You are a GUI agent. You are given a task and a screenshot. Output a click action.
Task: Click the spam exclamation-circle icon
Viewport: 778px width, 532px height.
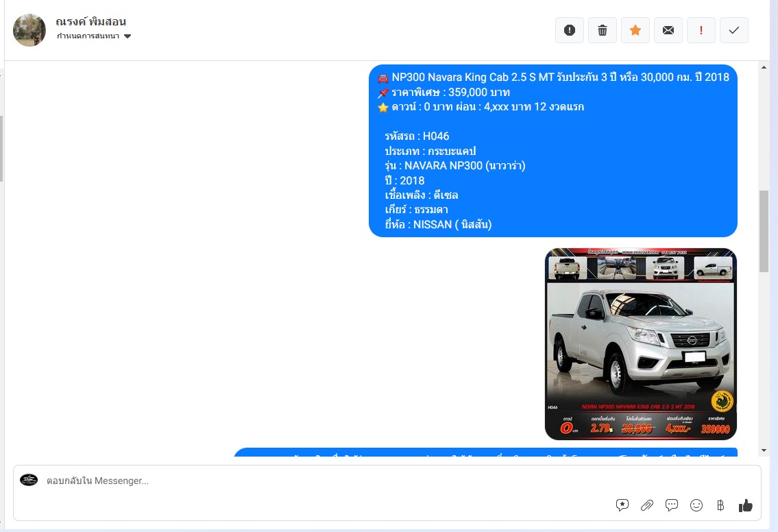570,30
